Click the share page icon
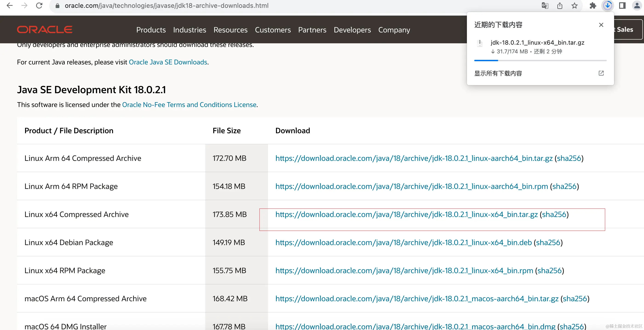 (560, 6)
